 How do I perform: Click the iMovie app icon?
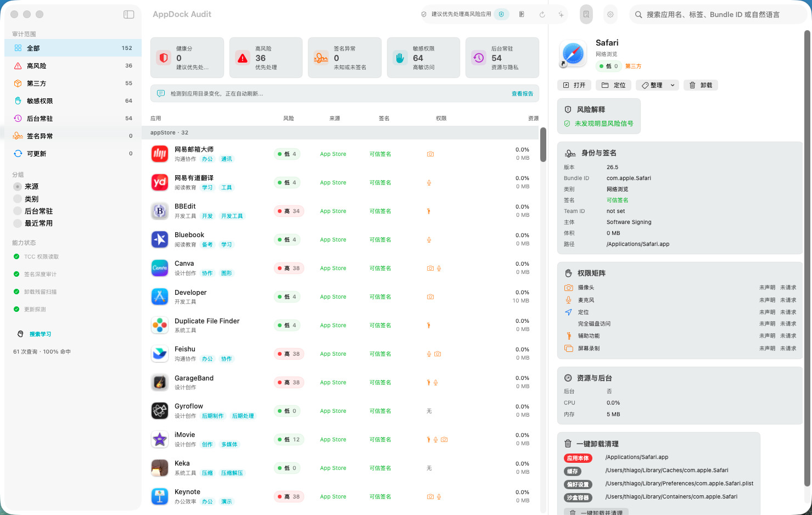click(160, 439)
